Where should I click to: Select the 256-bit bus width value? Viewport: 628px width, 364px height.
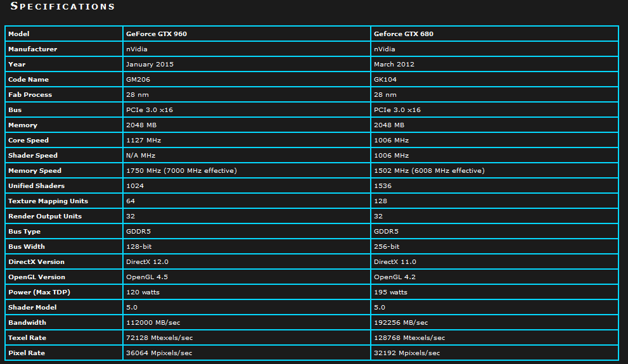coord(387,247)
